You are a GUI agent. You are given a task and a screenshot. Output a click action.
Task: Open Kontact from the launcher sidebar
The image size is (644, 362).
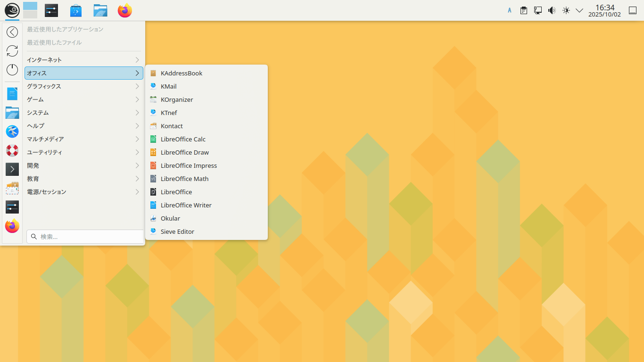[12, 188]
